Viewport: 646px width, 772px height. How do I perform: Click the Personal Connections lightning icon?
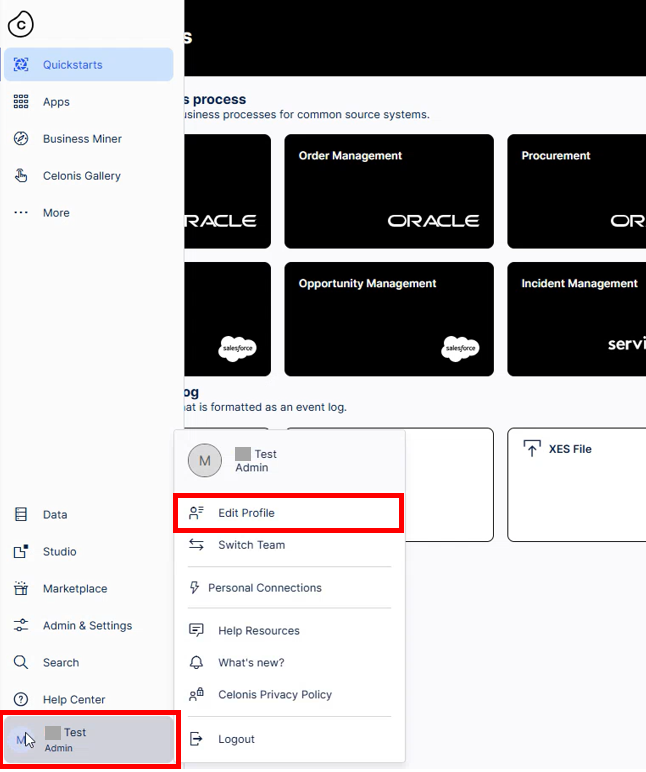(194, 587)
